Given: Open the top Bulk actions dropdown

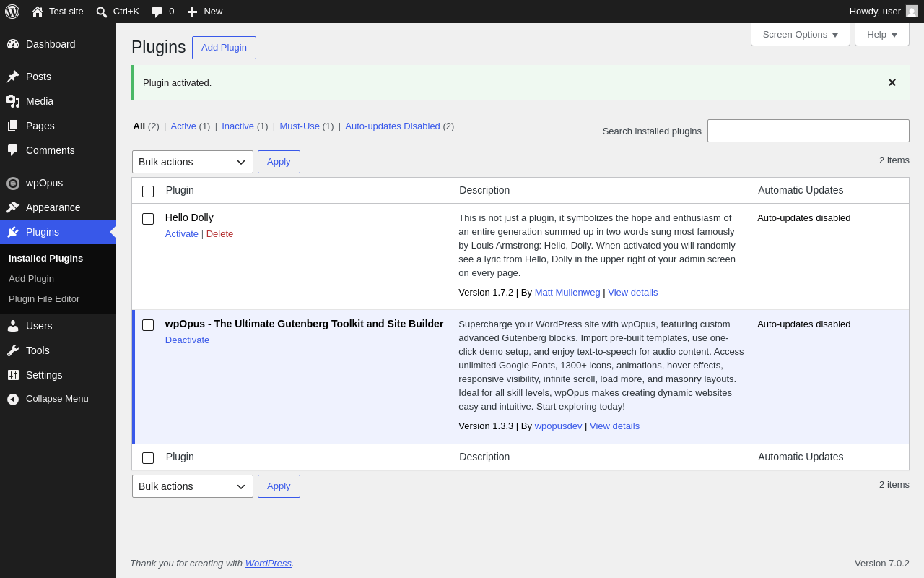Looking at the screenshot, I should [193, 162].
